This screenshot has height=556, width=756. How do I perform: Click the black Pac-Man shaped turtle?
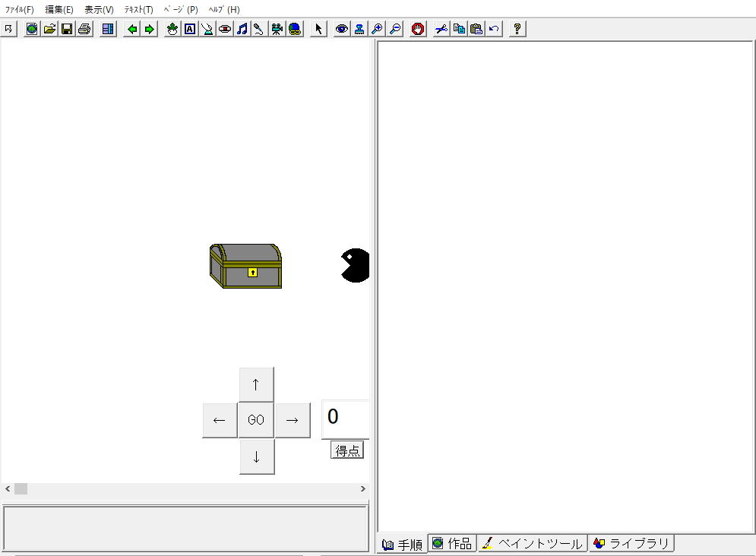point(355,265)
